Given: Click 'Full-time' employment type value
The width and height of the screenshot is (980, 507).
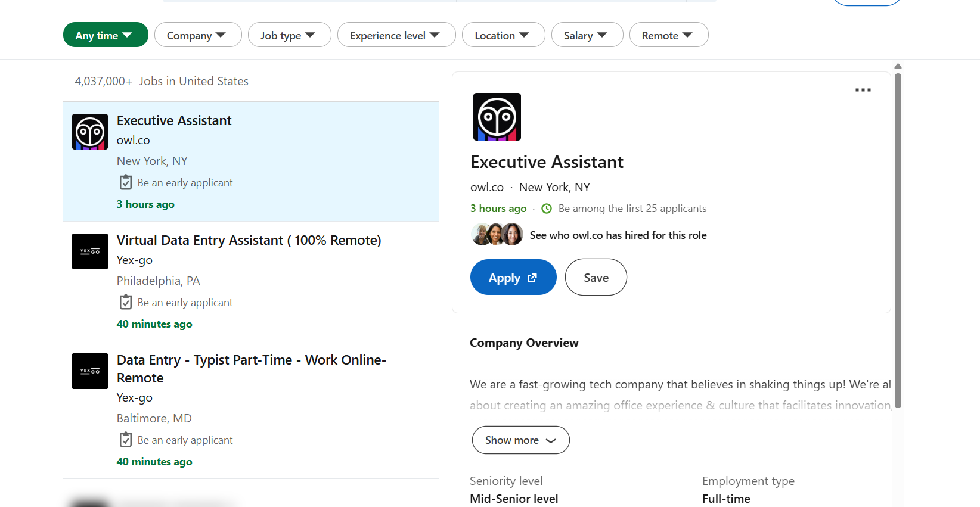Looking at the screenshot, I should click(x=726, y=499).
